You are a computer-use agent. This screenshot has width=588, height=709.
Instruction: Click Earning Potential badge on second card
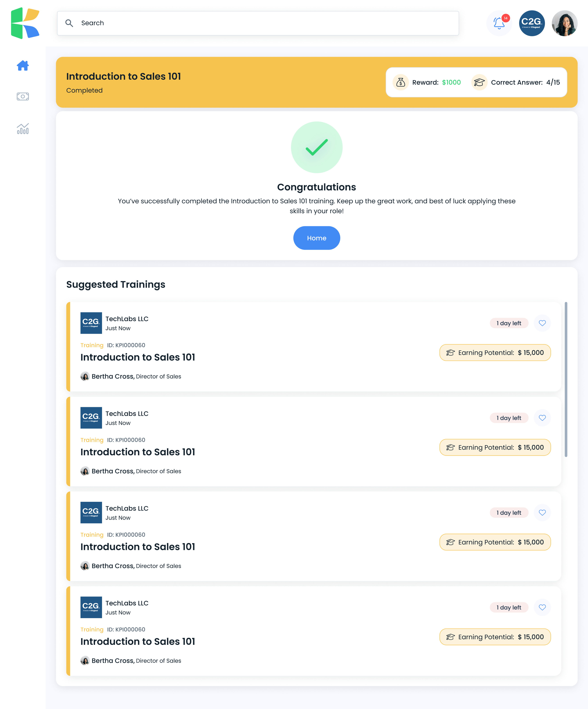(495, 447)
